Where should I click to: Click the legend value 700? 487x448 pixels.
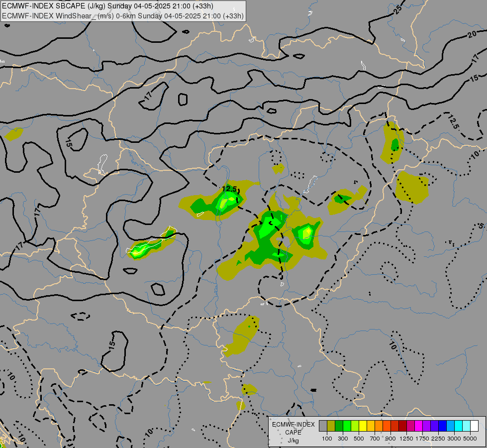(x=375, y=439)
